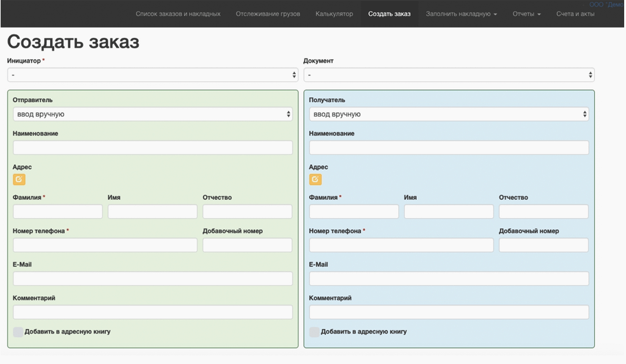Select the Создать заказ tab
626x364 pixels.
tap(389, 14)
